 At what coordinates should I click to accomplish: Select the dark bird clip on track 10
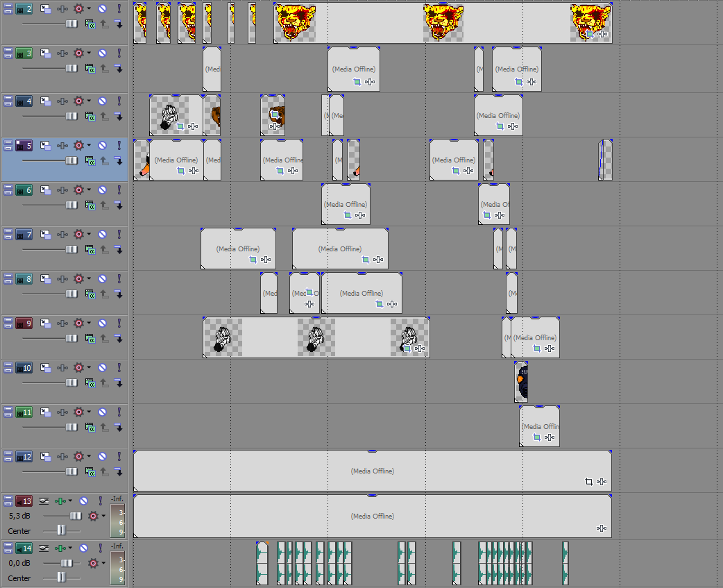point(521,382)
